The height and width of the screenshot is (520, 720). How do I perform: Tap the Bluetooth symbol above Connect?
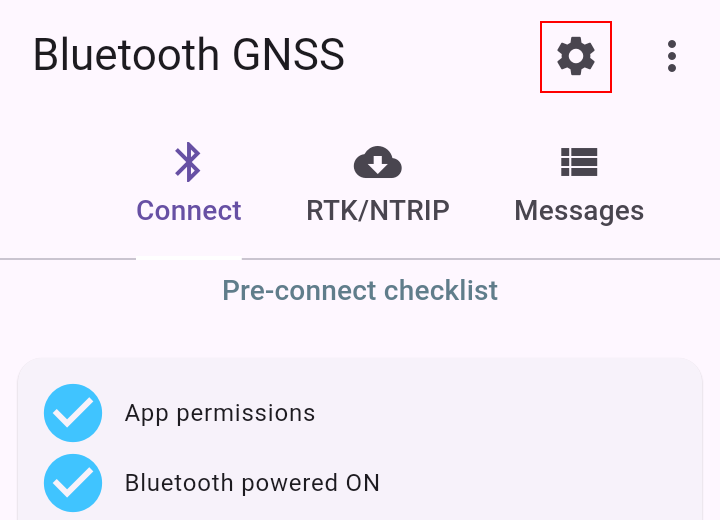(188, 162)
